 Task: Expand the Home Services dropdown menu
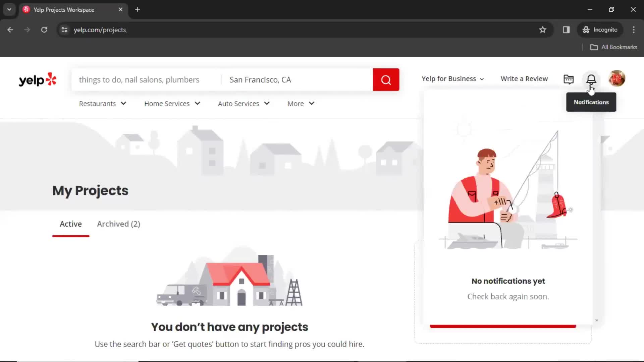click(x=172, y=103)
